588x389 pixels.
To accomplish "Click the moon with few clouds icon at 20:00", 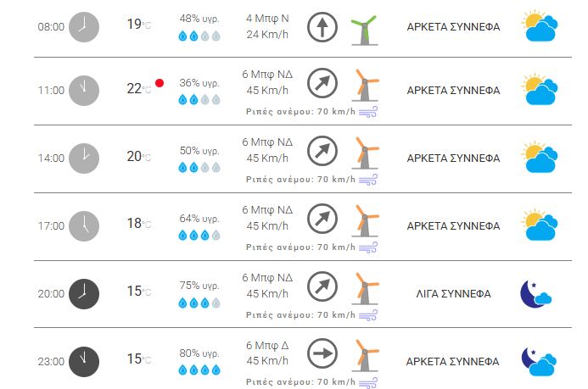I will point(536,294).
